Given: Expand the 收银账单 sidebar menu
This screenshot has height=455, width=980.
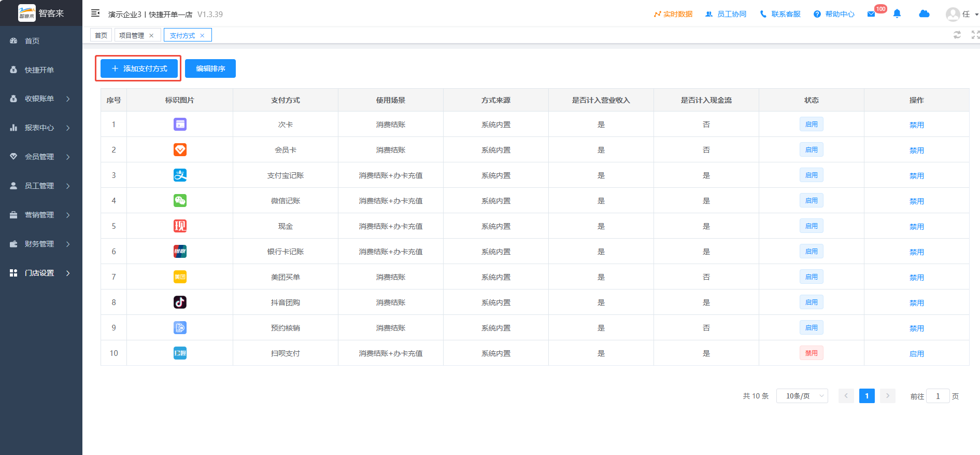Looking at the screenshot, I should coord(41,99).
